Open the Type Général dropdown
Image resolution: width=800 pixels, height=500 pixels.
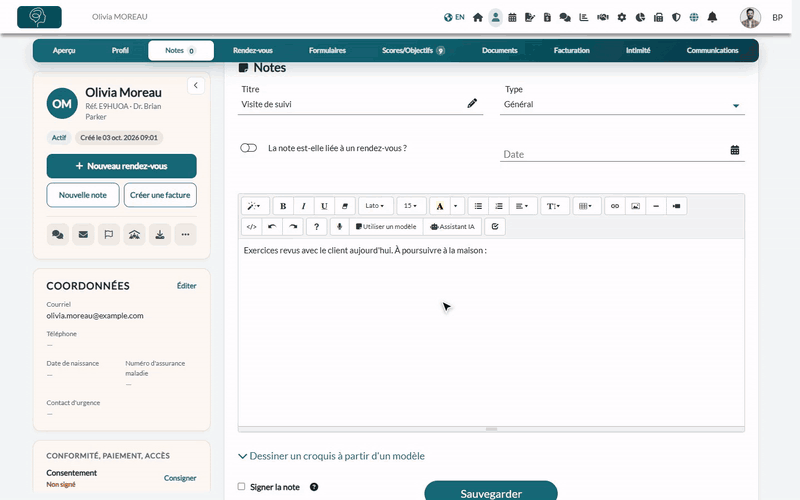tap(622, 105)
